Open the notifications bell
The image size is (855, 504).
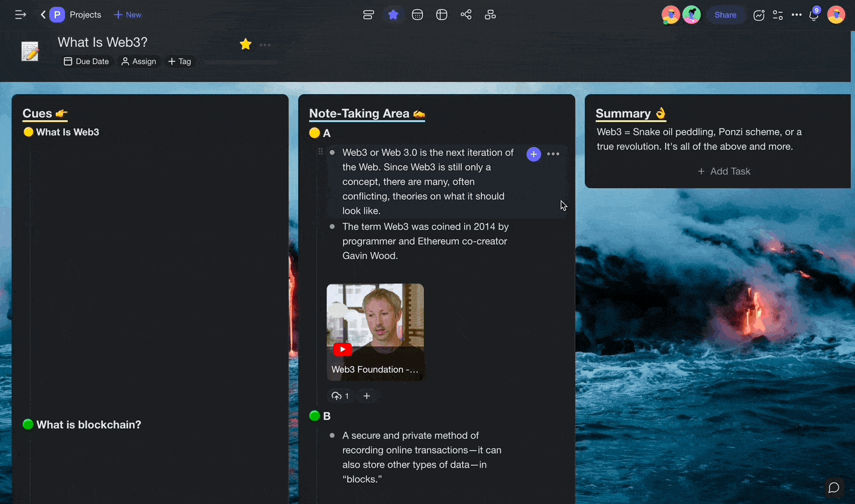tap(814, 15)
